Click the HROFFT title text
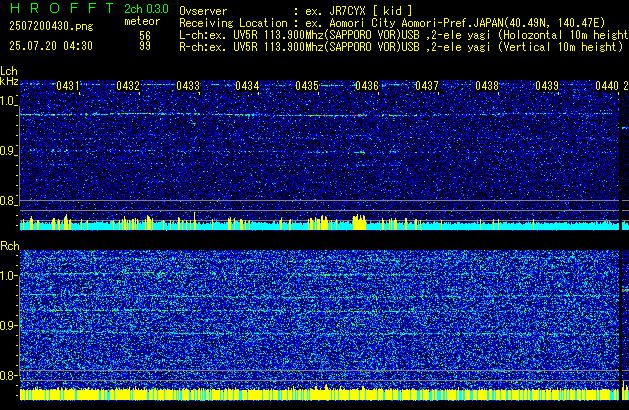The width and height of the screenshot is (629, 410). (x=62, y=8)
